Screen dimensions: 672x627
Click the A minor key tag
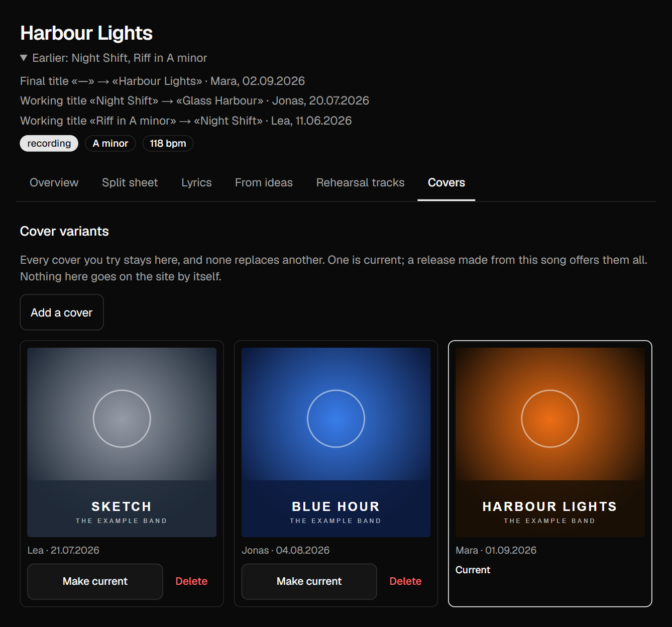[110, 143]
